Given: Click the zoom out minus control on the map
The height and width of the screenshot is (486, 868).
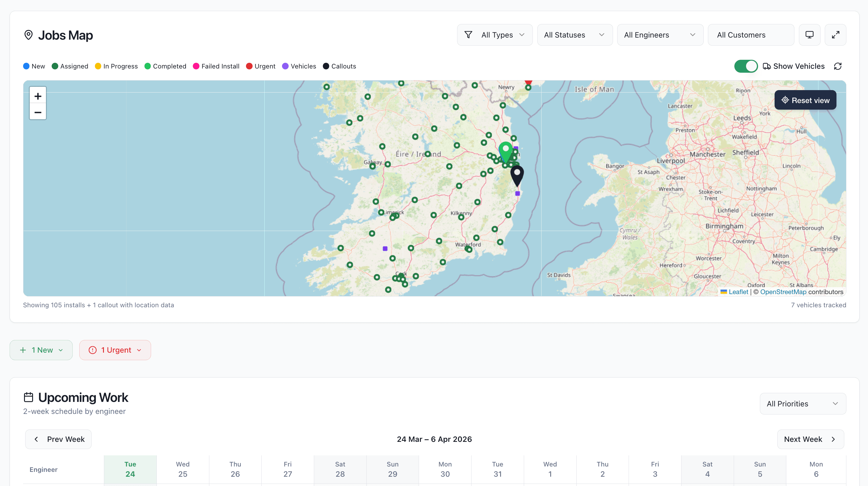Looking at the screenshot, I should pos(38,112).
